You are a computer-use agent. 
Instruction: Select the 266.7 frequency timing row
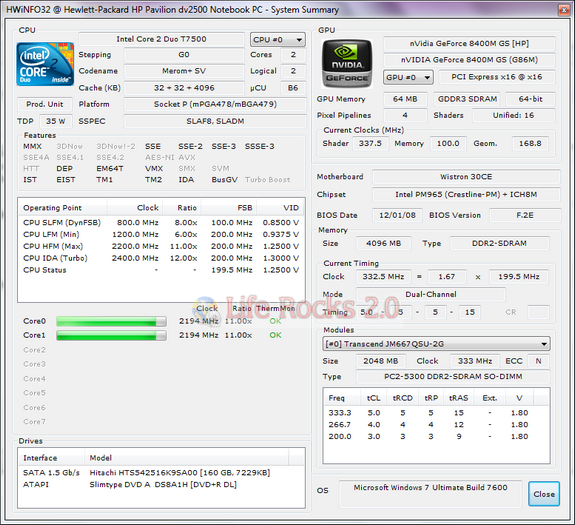click(x=436, y=425)
